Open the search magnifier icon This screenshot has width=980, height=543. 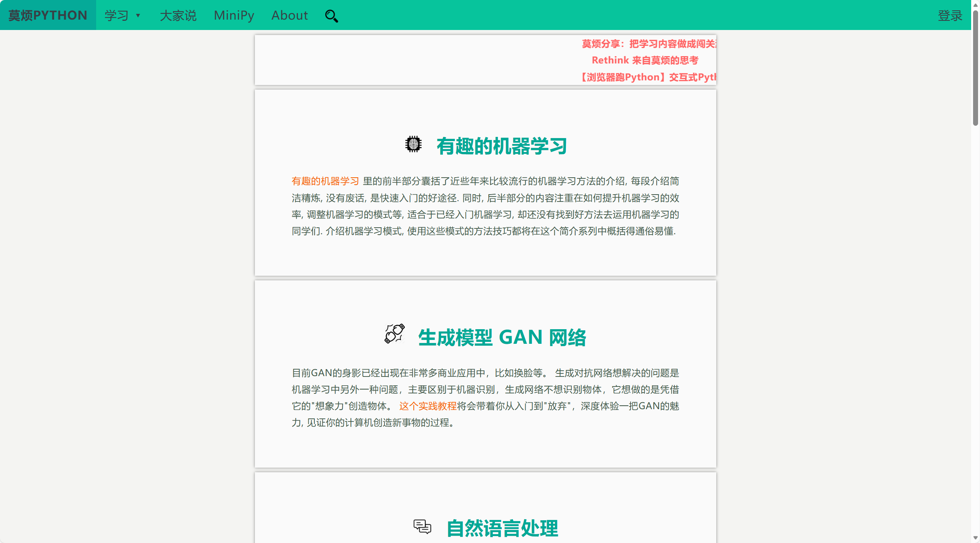click(x=331, y=16)
